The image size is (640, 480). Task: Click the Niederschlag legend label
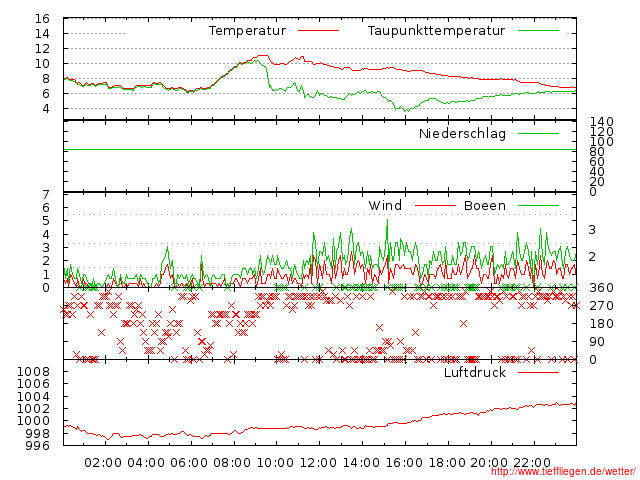[462, 133]
